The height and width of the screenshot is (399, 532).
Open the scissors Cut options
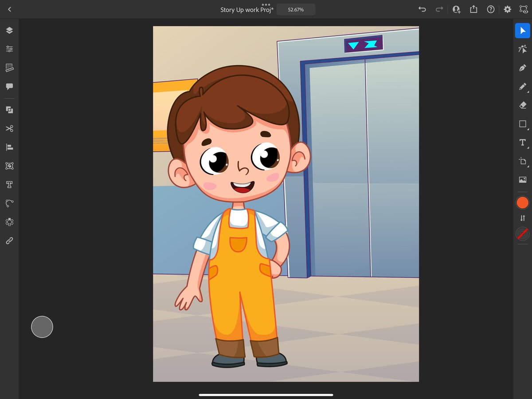pyautogui.click(x=9, y=128)
